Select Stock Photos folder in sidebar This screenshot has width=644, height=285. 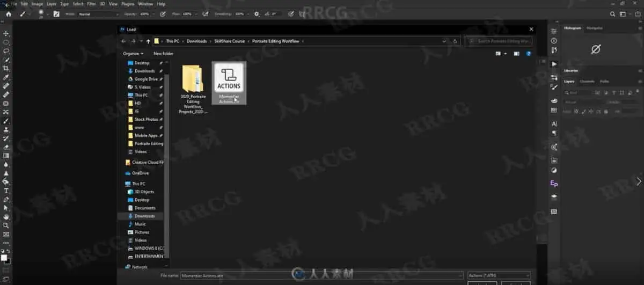(145, 119)
